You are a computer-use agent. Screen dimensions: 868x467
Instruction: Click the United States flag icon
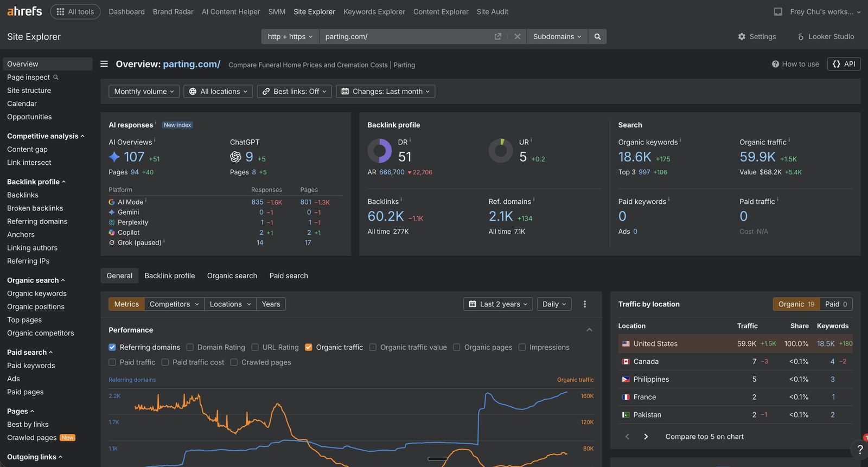pyautogui.click(x=626, y=344)
